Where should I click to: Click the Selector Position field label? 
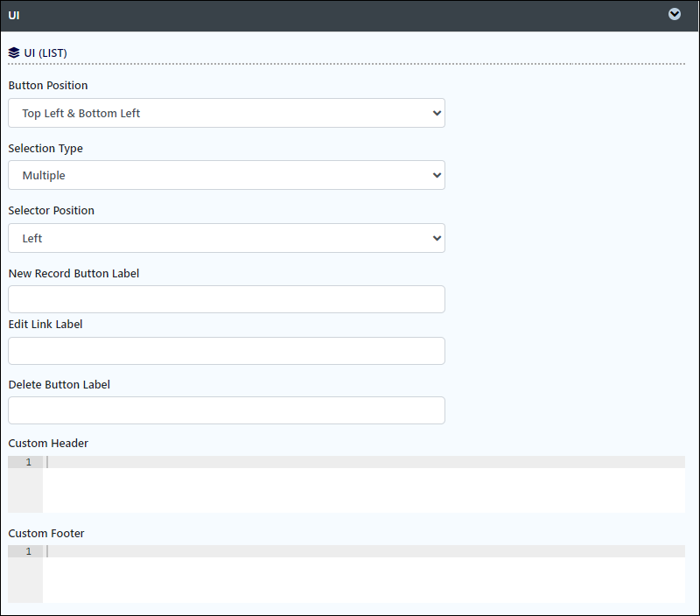(x=52, y=210)
